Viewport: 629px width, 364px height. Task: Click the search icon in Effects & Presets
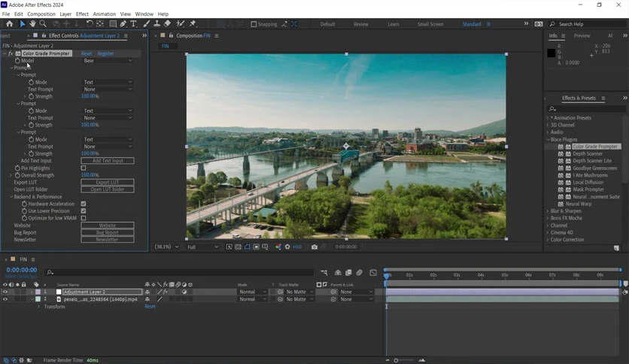click(552, 109)
